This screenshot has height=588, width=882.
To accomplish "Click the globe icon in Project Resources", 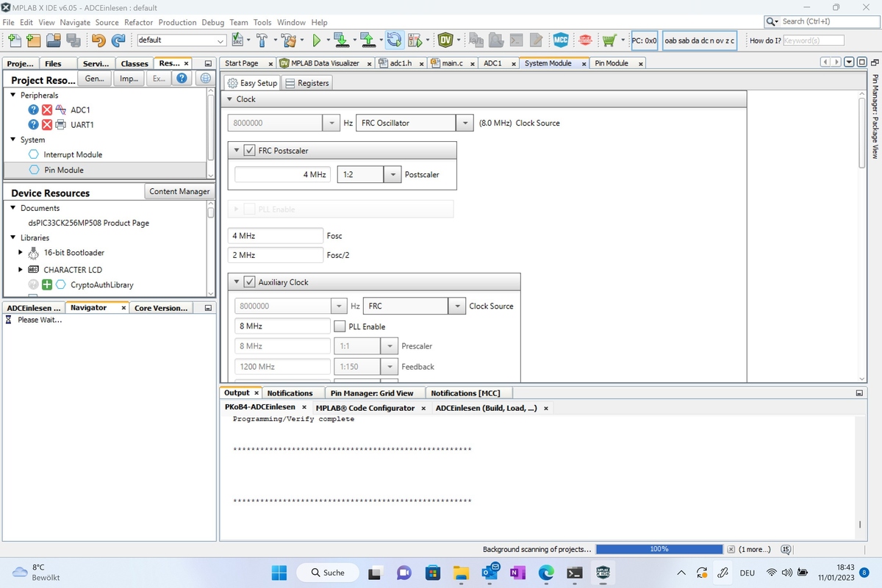I will 206,78.
